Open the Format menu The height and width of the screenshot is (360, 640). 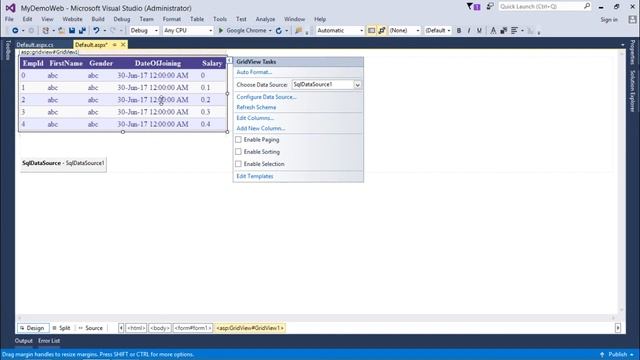pyautogui.click(x=171, y=19)
